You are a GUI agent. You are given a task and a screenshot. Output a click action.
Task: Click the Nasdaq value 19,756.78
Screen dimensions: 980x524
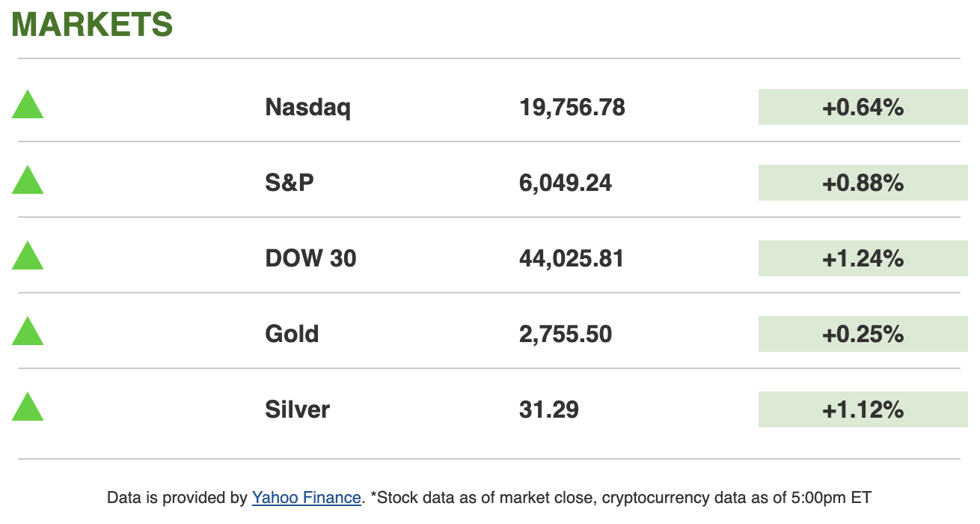572,108
